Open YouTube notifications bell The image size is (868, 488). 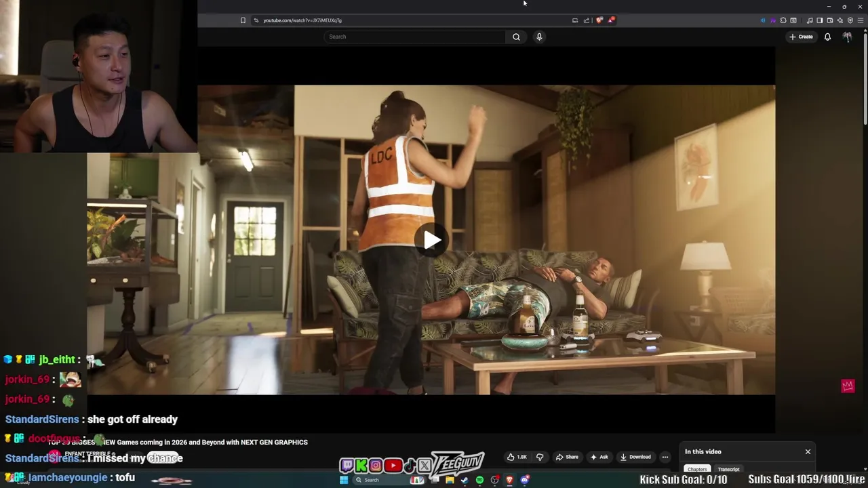click(827, 37)
